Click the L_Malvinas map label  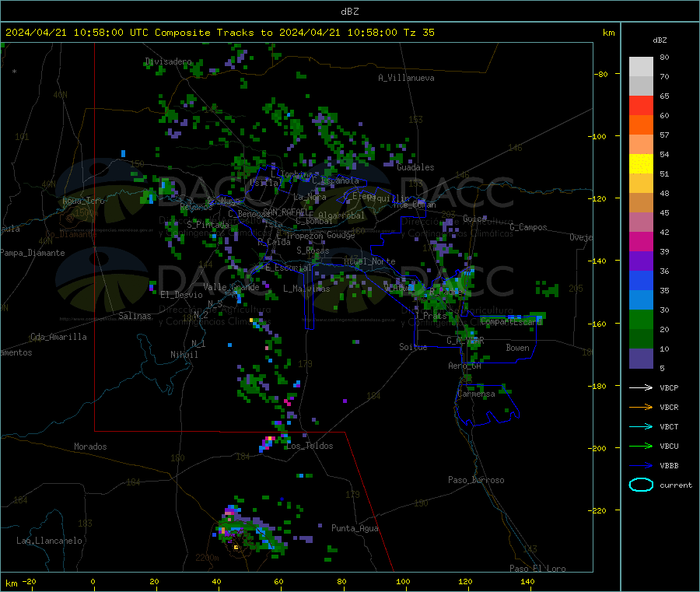[306, 289]
